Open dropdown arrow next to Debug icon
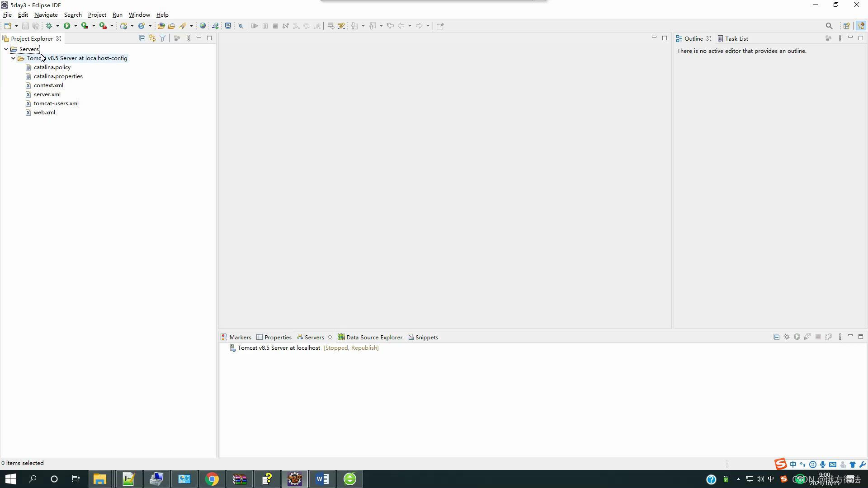868x488 pixels. [57, 26]
